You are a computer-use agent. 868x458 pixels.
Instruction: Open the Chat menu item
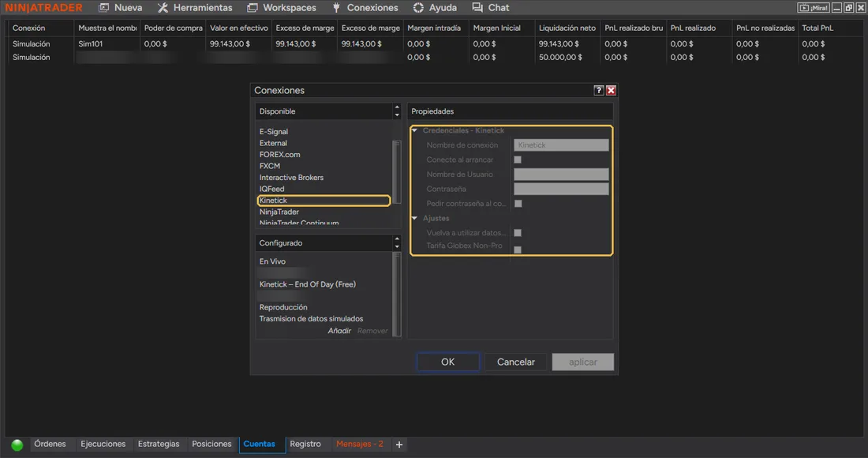(491, 8)
